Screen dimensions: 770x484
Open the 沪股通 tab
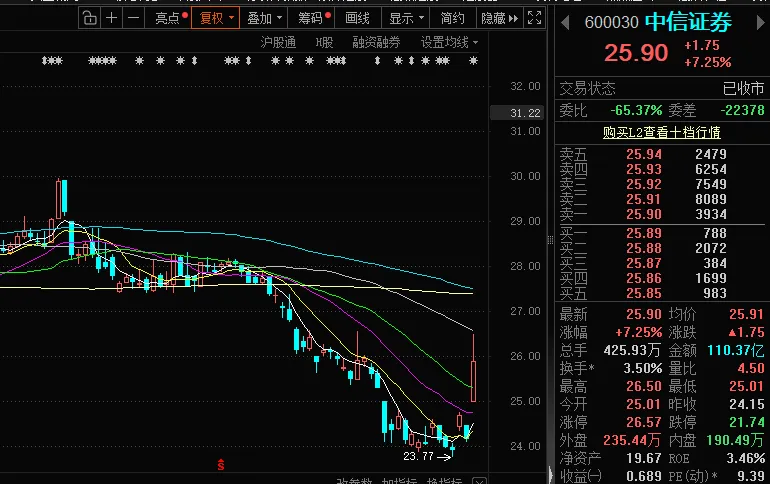[278, 42]
